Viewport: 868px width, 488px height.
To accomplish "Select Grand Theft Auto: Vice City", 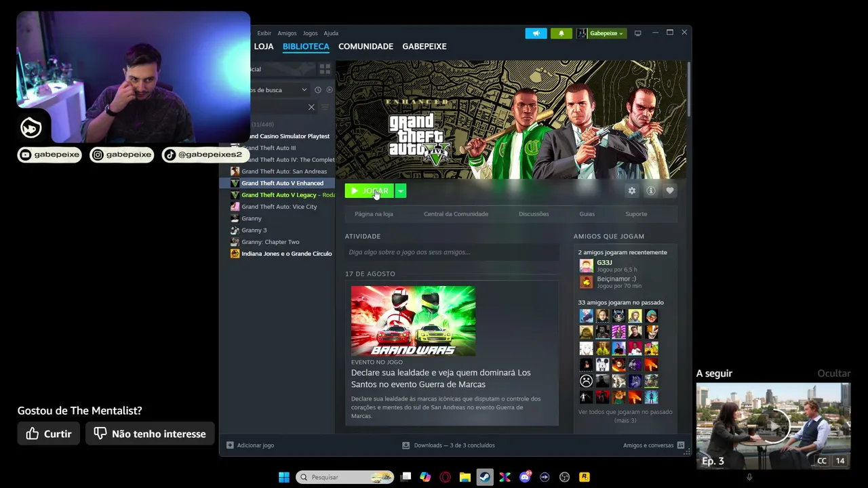I will point(279,207).
